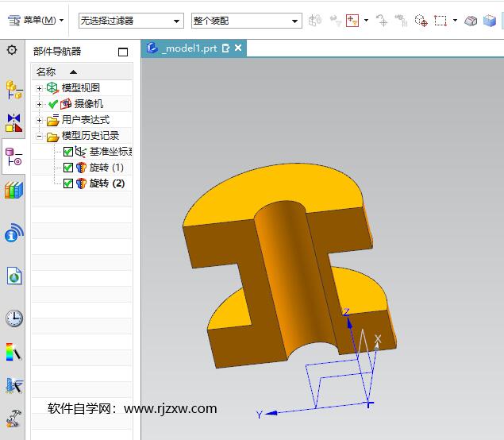Click the gray wireframe box view icon

pyautogui.click(x=471, y=21)
